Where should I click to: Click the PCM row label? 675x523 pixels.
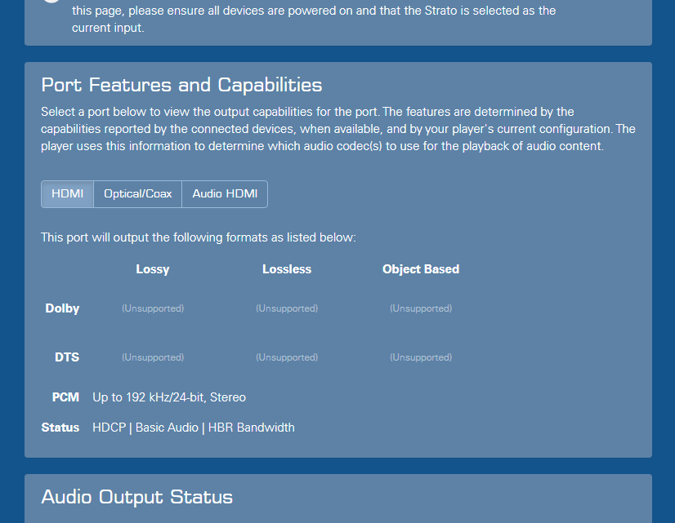pos(65,397)
